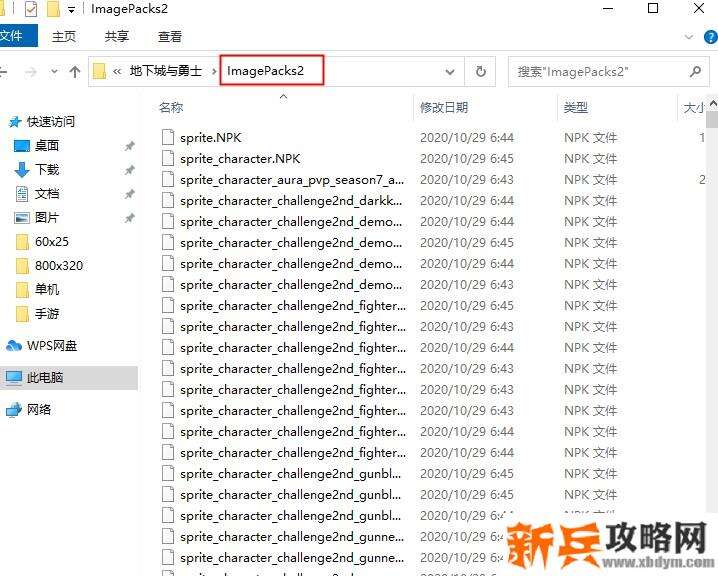The height and width of the screenshot is (576, 718).
Task: Click the 桌面 desktop icon
Action: coord(22,146)
